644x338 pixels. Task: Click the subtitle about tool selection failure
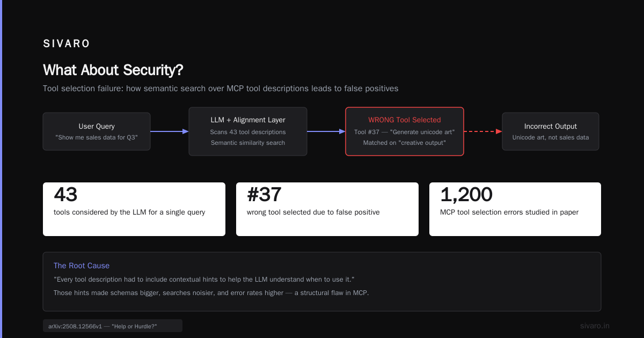pos(221,88)
